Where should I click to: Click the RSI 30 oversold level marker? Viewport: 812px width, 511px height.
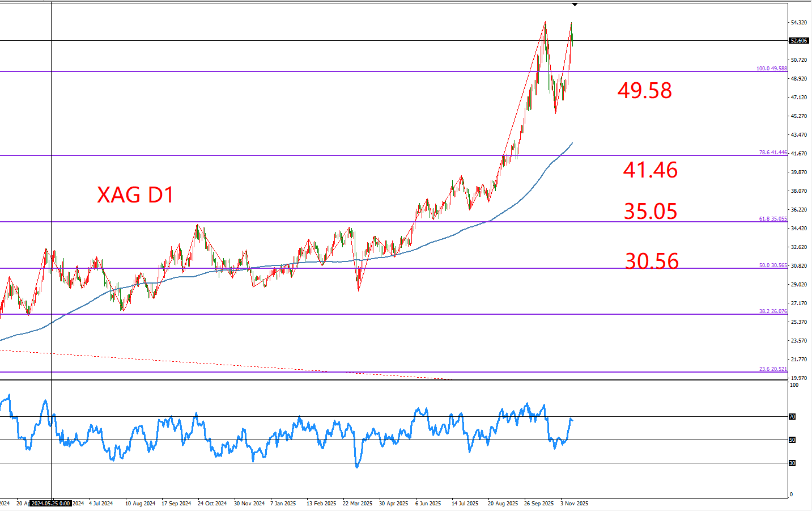(x=792, y=463)
